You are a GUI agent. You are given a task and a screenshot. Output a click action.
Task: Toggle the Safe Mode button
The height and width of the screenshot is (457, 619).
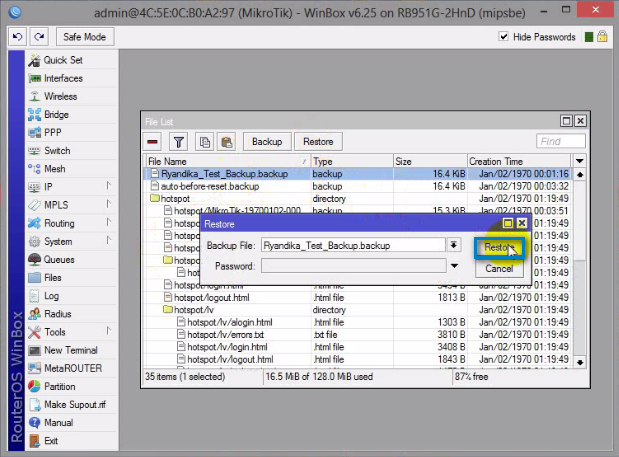[x=84, y=37]
